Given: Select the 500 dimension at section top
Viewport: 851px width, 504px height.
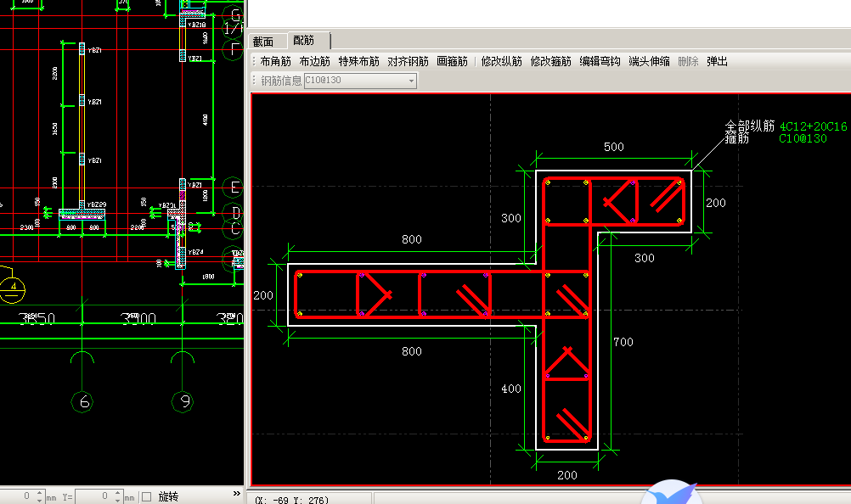Looking at the screenshot, I should (614, 147).
